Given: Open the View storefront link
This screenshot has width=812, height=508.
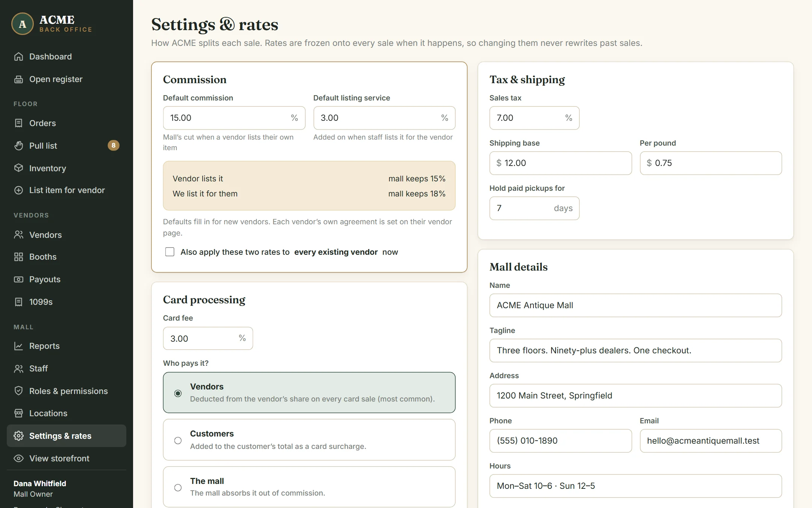Looking at the screenshot, I should pyautogui.click(x=67, y=458).
